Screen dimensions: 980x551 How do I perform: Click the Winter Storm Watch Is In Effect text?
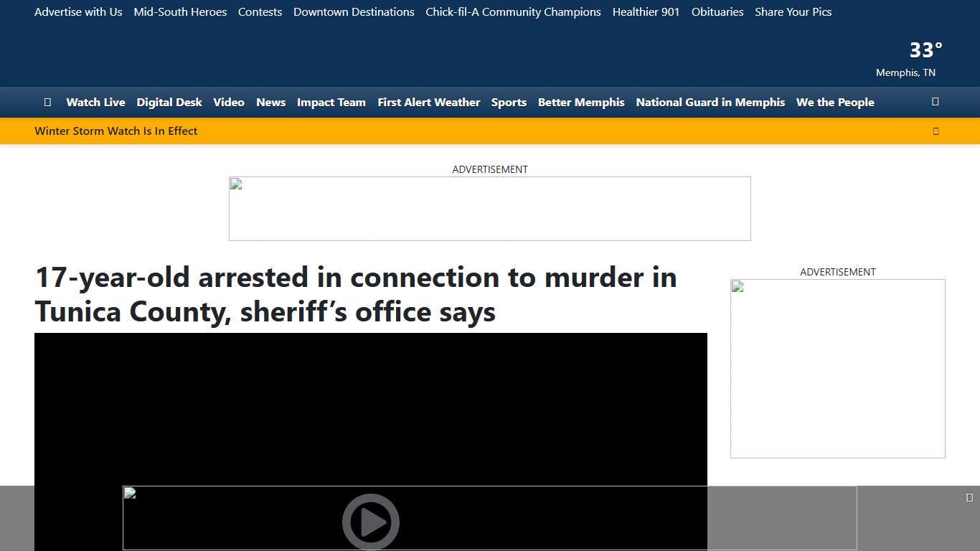116,131
